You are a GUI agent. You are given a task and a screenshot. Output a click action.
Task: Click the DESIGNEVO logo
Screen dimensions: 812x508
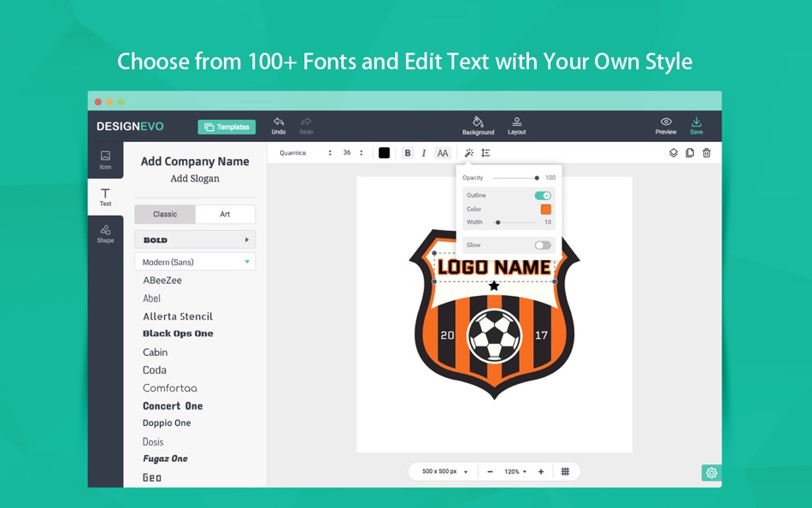[x=130, y=127]
